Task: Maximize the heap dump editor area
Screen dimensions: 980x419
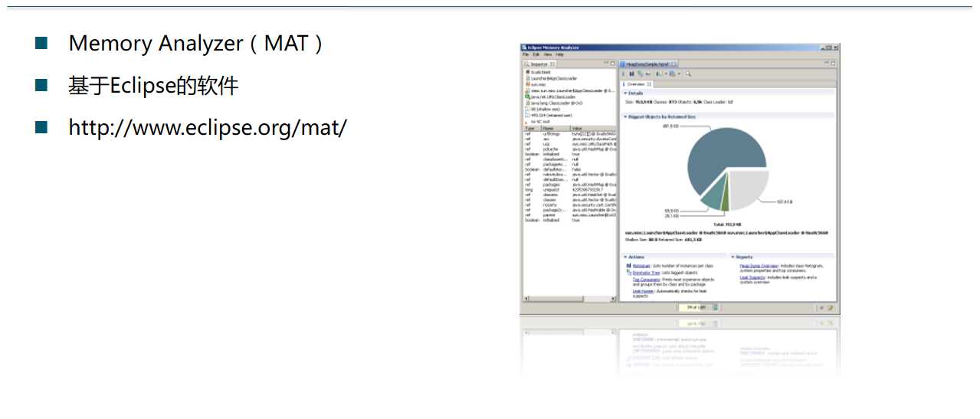Action: (833, 64)
